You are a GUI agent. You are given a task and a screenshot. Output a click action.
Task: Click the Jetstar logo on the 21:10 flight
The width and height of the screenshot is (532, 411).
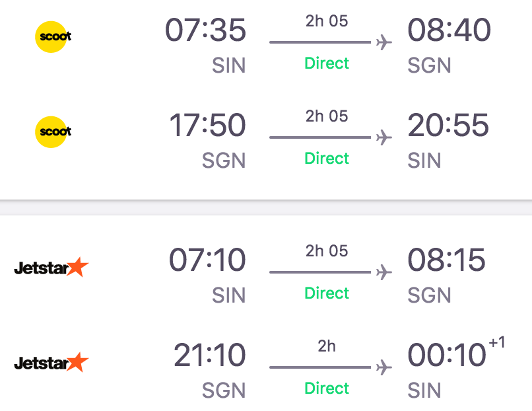[x=51, y=362]
